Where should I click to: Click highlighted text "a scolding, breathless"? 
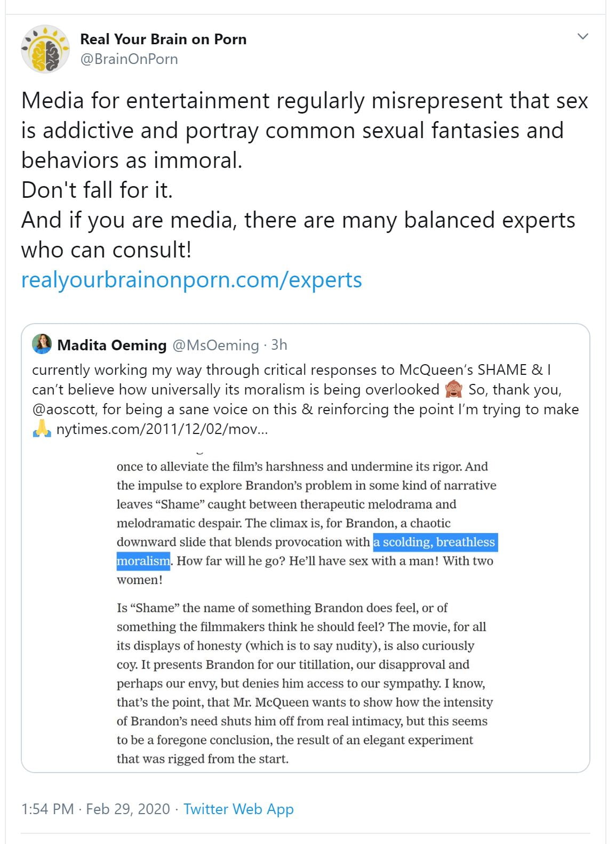[435, 542]
